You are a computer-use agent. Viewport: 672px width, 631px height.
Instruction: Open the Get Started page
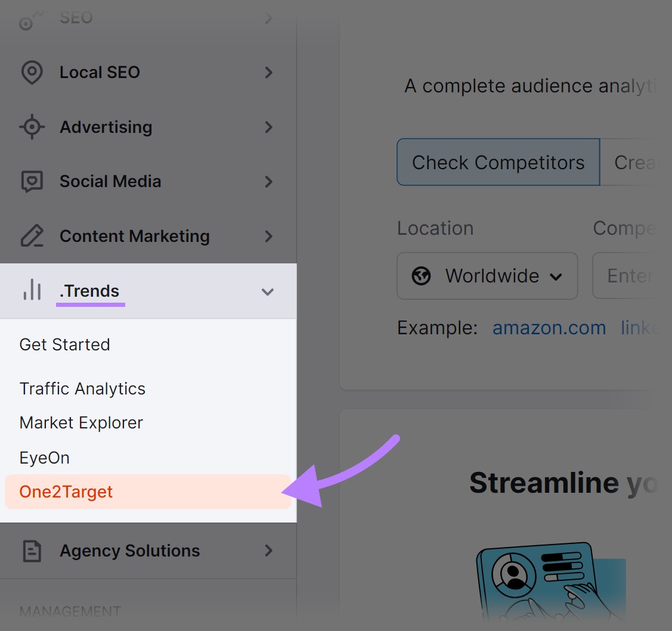tap(64, 344)
